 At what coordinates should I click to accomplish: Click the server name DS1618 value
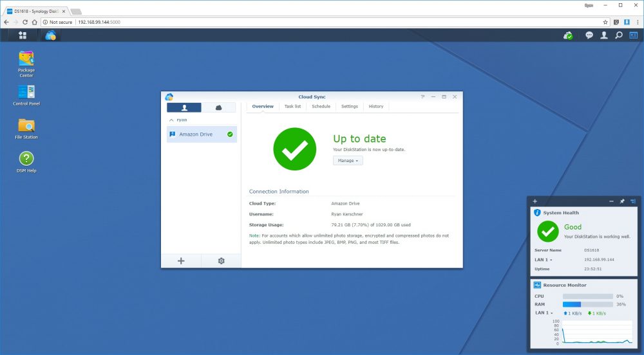pyautogui.click(x=591, y=250)
